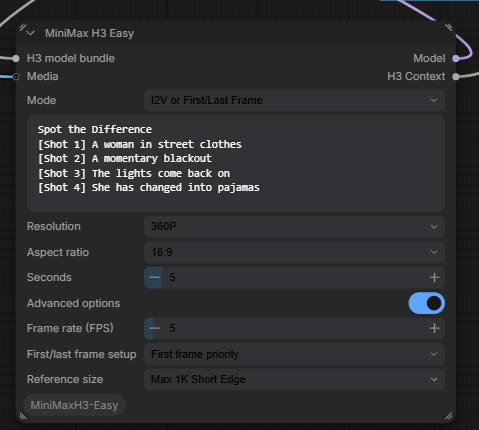Click the bottom-right resize handle of node
This screenshot has height=430, width=479.
pyautogui.click(x=449, y=416)
